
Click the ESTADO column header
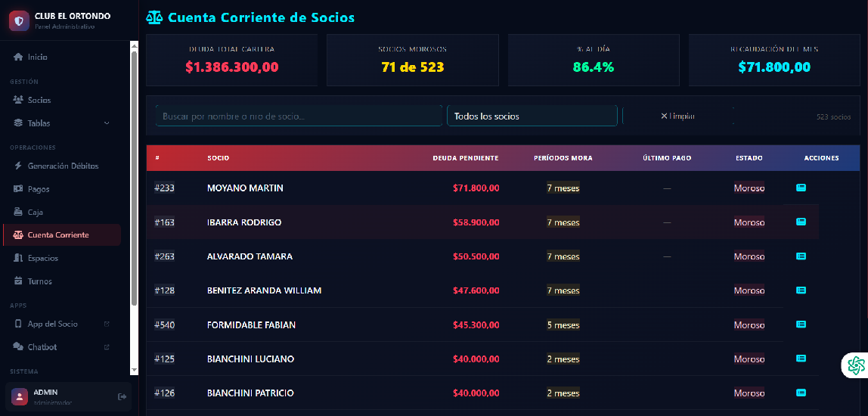point(749,158)
